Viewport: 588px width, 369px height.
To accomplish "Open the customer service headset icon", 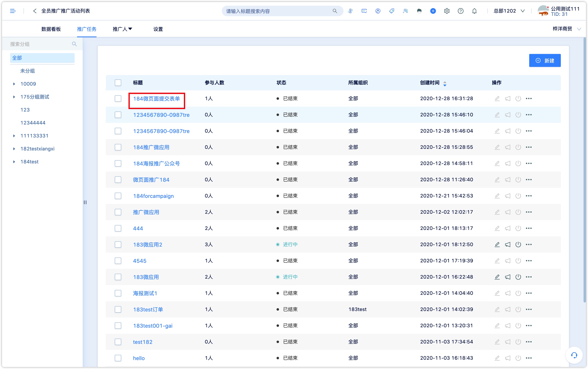I will coord(574,355).
